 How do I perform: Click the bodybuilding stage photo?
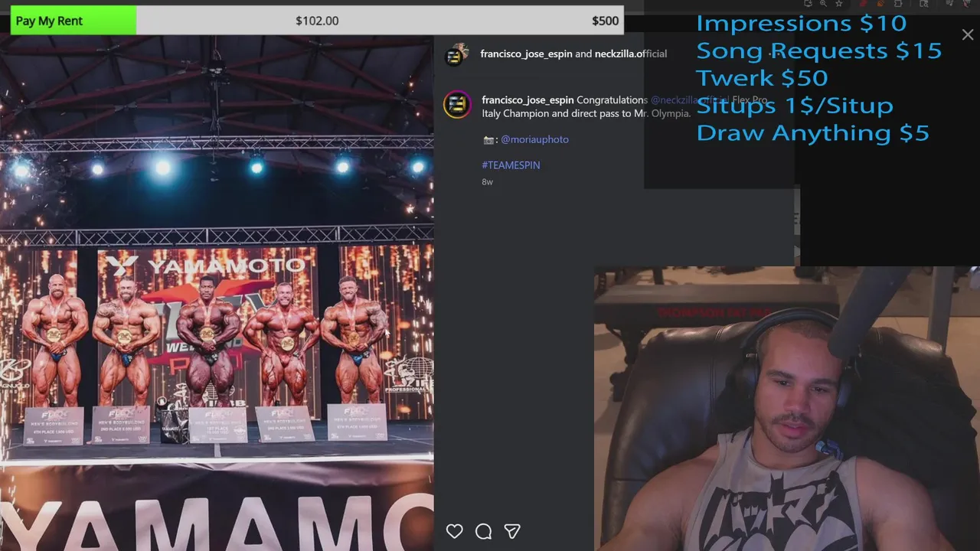click(x=217, y=292)
